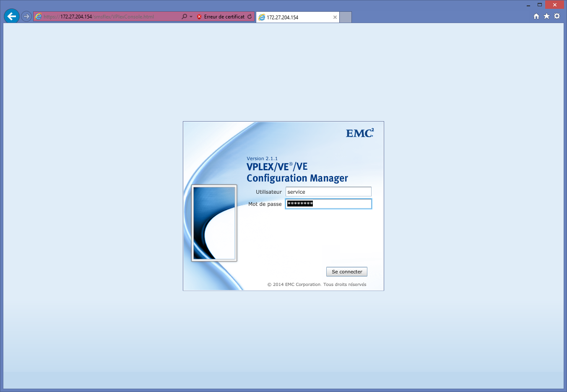This screenshot has width=567, height=392.
Task: Focus the Utilisateur input field
Action: [328, 192]
